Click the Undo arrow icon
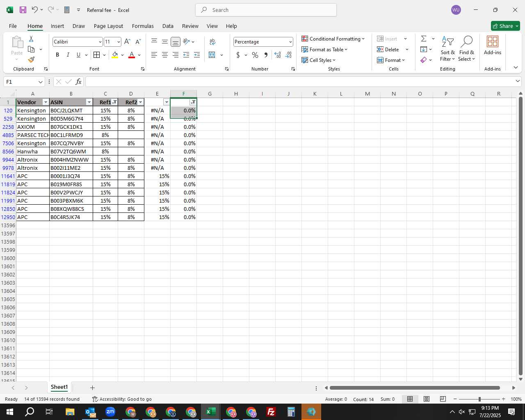Screen dimensions: 525x420 pos(35,10)
